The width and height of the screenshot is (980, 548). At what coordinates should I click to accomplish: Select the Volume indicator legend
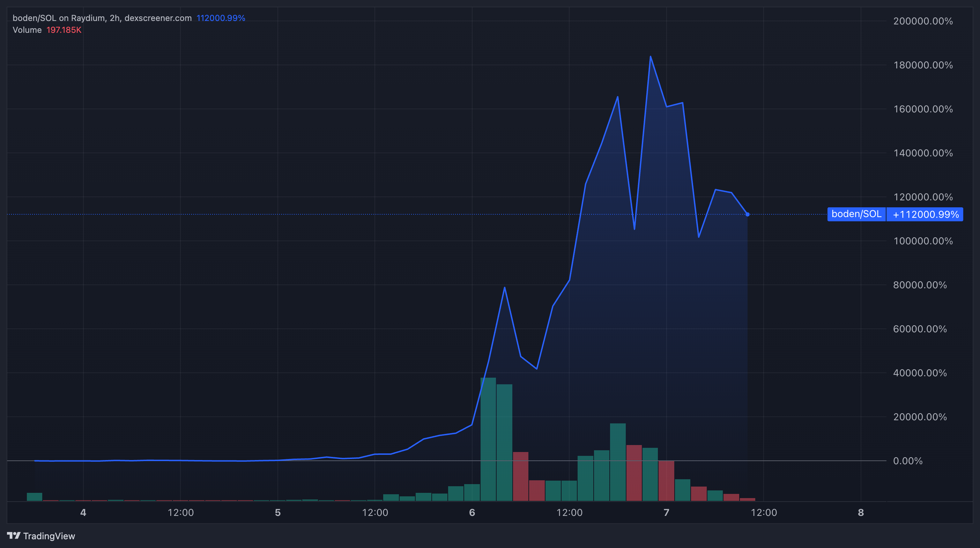click(27, 30)
